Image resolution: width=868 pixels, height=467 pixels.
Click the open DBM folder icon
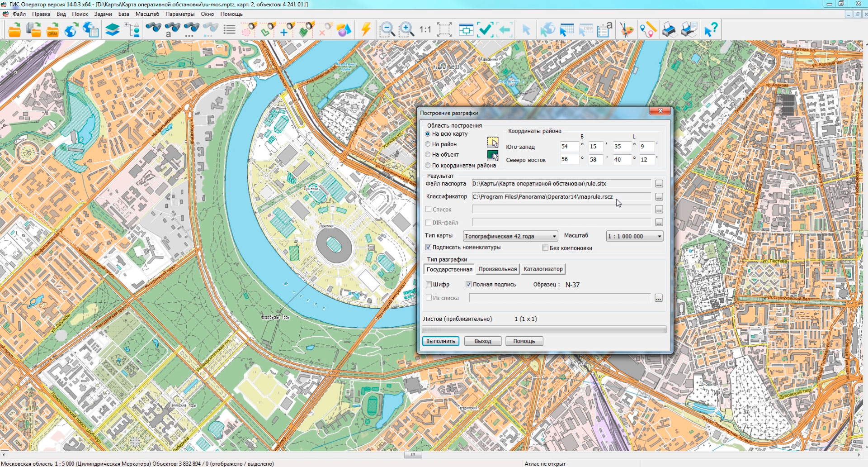pos(52,30)
